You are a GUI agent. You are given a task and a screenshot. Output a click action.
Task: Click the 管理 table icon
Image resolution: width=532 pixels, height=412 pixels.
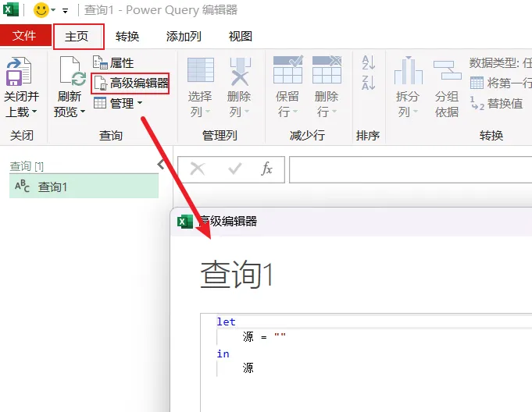100,103
